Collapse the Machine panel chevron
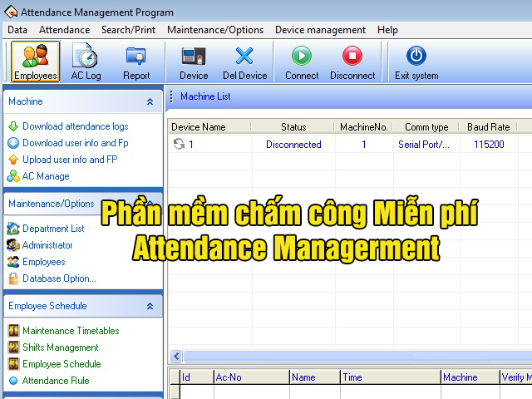 pyautogui.click(x=150, y=101)
